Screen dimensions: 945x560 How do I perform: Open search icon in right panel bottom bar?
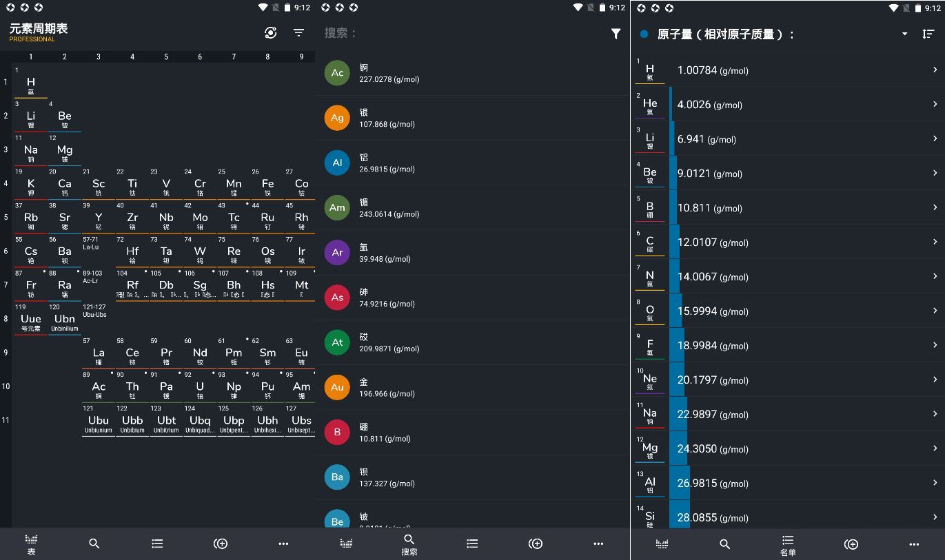coord(724,543)
